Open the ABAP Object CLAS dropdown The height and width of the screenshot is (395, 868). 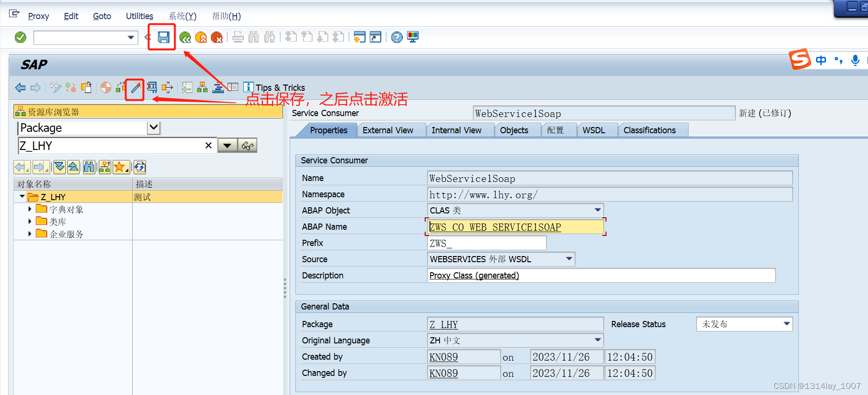[597, 210]
